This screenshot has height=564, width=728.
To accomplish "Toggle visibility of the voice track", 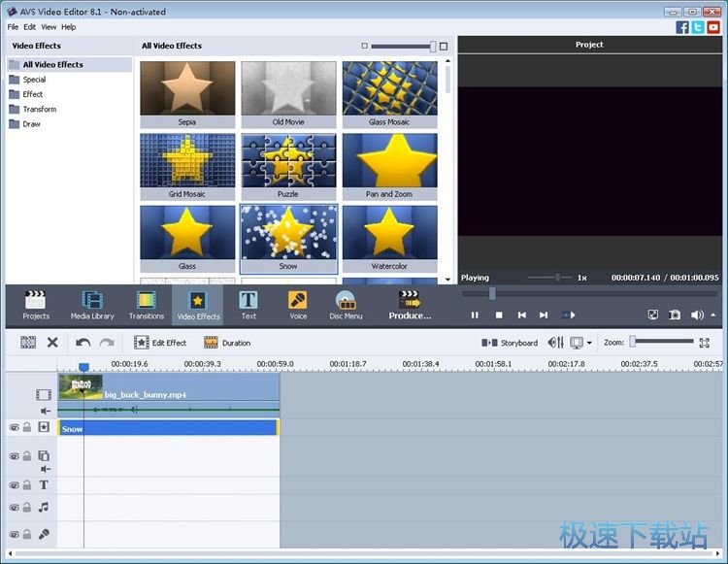I will 14,535.
